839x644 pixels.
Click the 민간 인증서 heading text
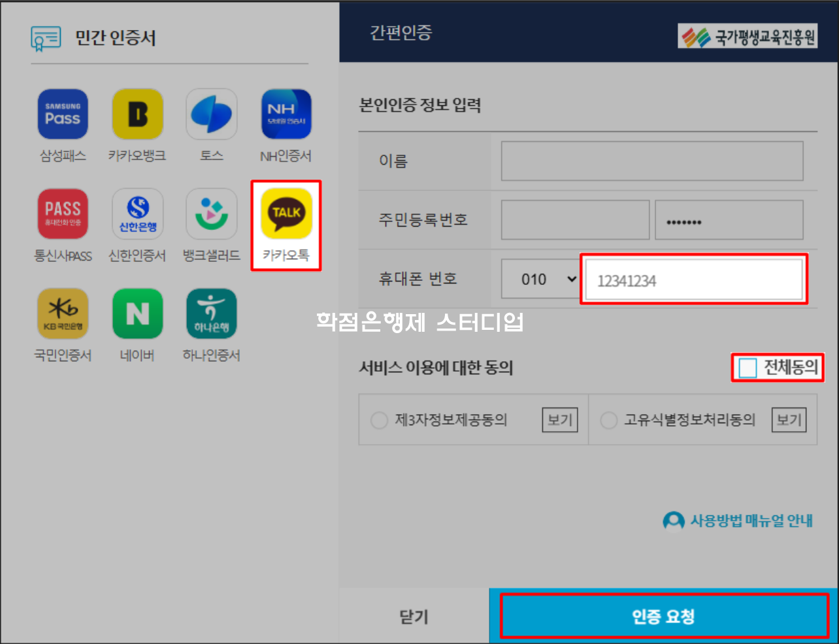tap(116, 38)
